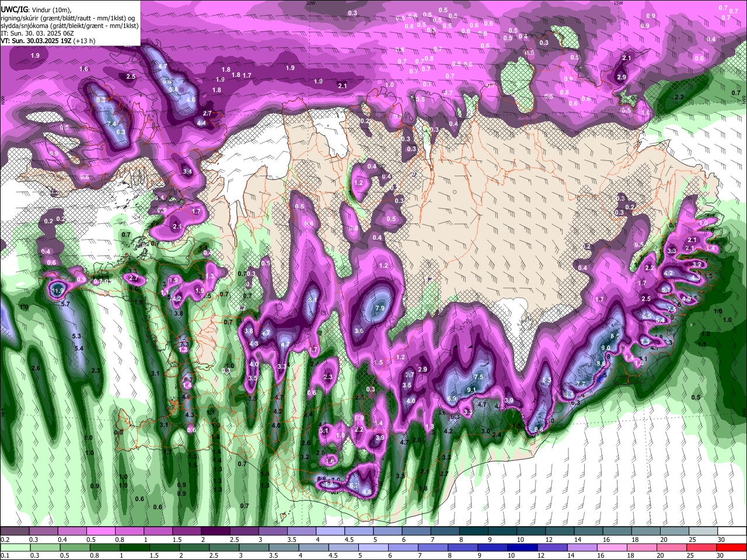Screen dimensions: 747x560
Task: Click rain scale swatch between 25 and 30
Action: click(702, 547)
